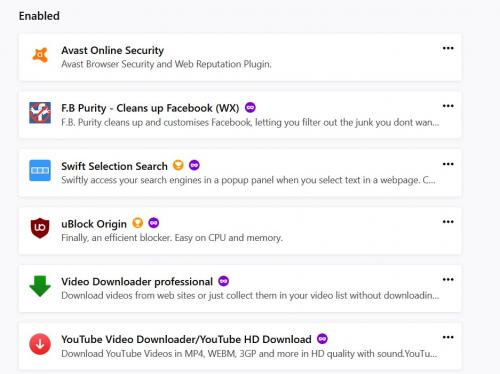Click the recommended trophy badge on uBlock Origin
The width and height of the screenshot is (500, 374).
click(138, 223)
